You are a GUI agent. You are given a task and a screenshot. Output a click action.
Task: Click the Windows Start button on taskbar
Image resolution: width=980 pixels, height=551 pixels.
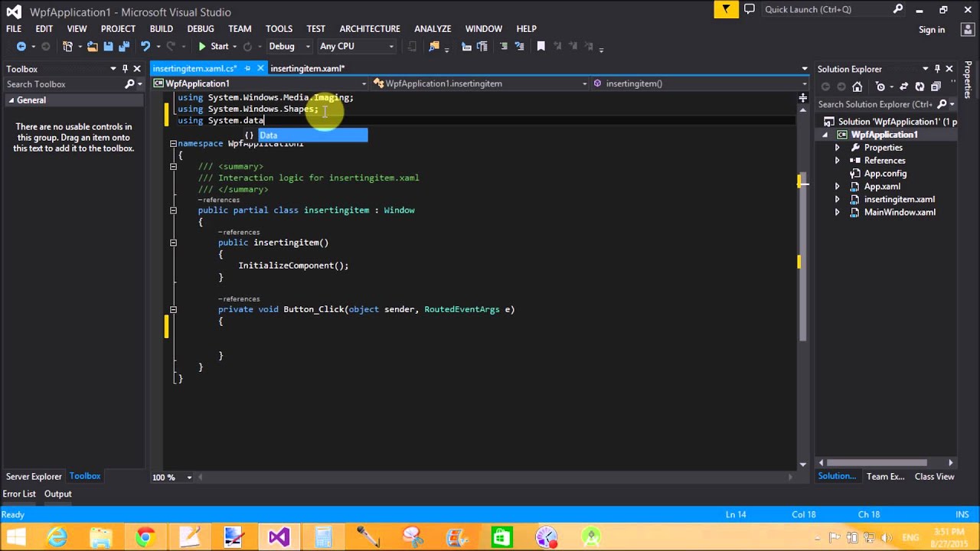pos(15,537)
